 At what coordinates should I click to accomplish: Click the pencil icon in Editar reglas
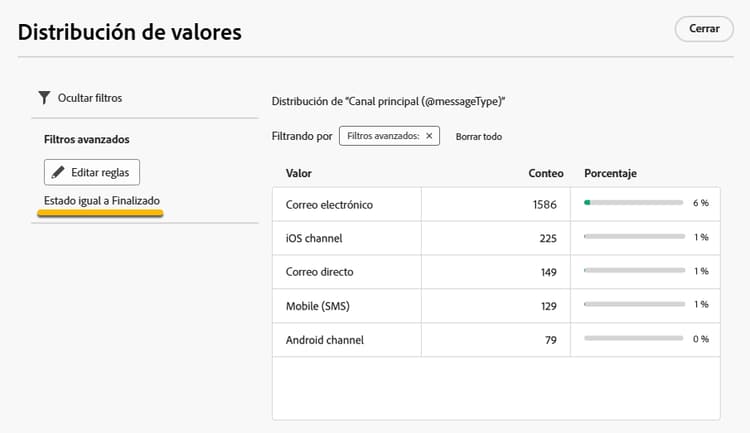click(58, 172)
